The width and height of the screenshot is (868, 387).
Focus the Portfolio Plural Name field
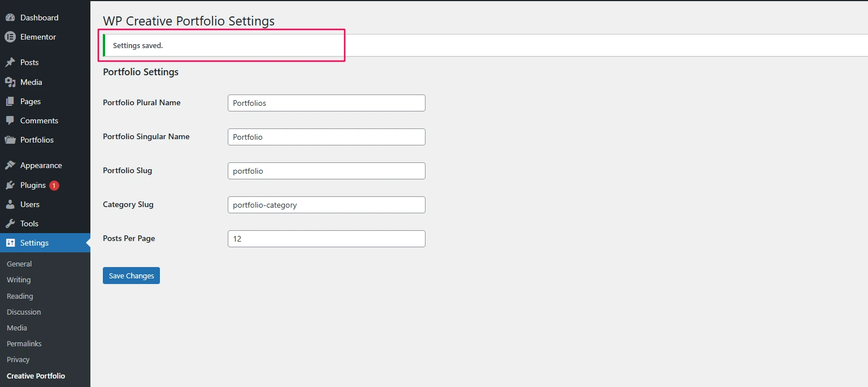[326, 103]
